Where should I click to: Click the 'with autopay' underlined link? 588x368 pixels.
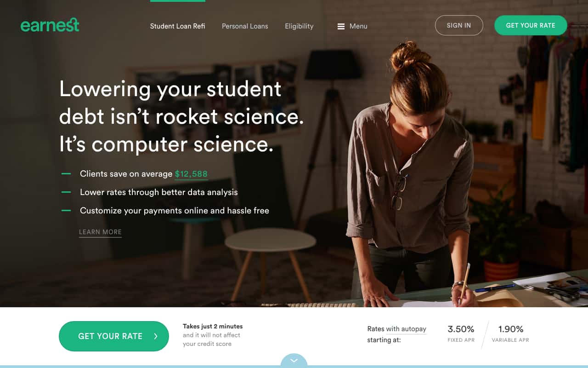[x=406, y=329]
